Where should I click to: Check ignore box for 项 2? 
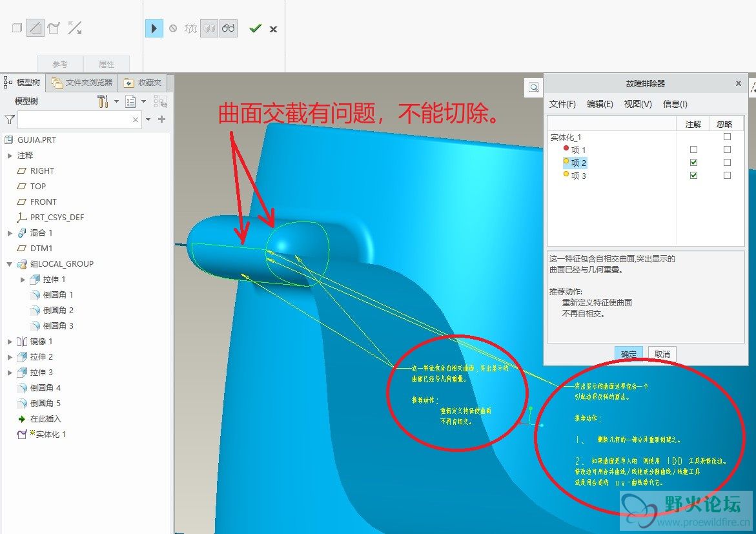tap(727, 163)
